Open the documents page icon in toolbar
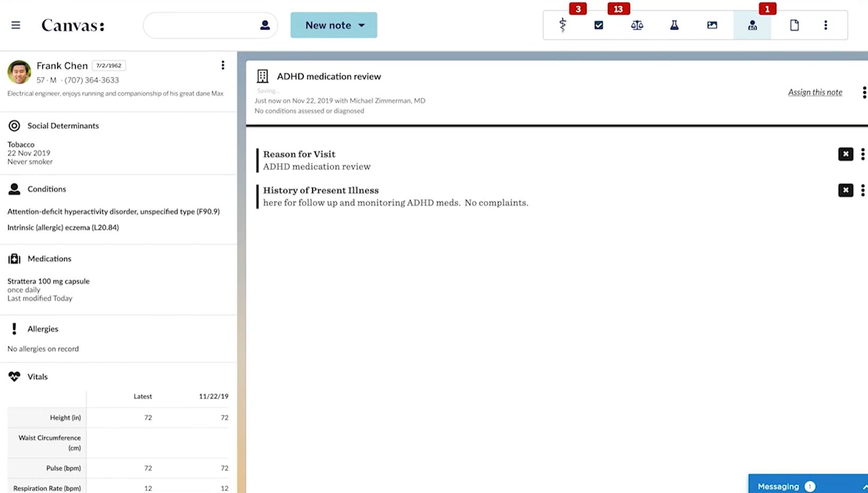This screenshot has height=493, width=868. pos(794,25)
